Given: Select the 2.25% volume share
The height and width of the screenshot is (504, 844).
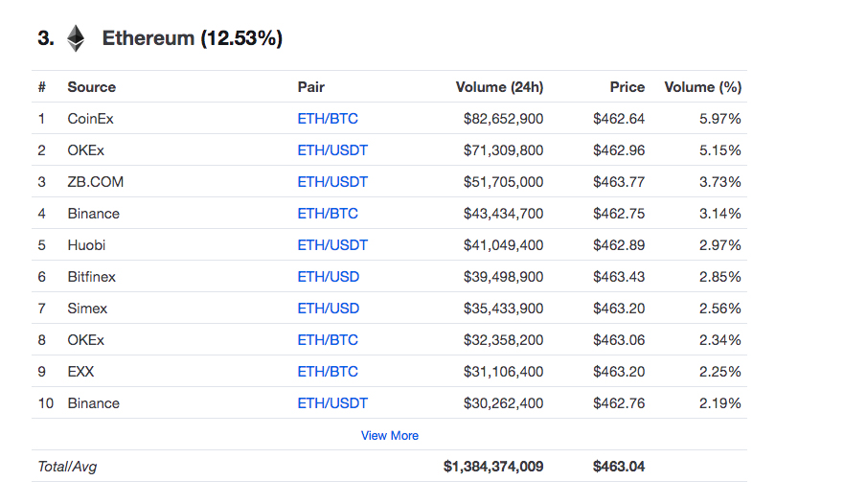Looking at the screenshot, I should (720, 372).
